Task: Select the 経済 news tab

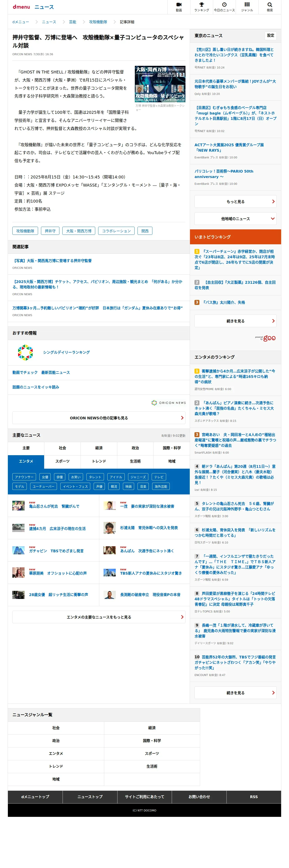Action: [99, 448]
